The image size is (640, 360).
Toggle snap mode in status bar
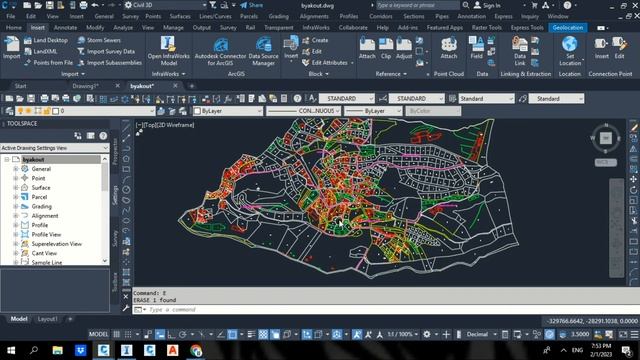(x=128, y=334)
